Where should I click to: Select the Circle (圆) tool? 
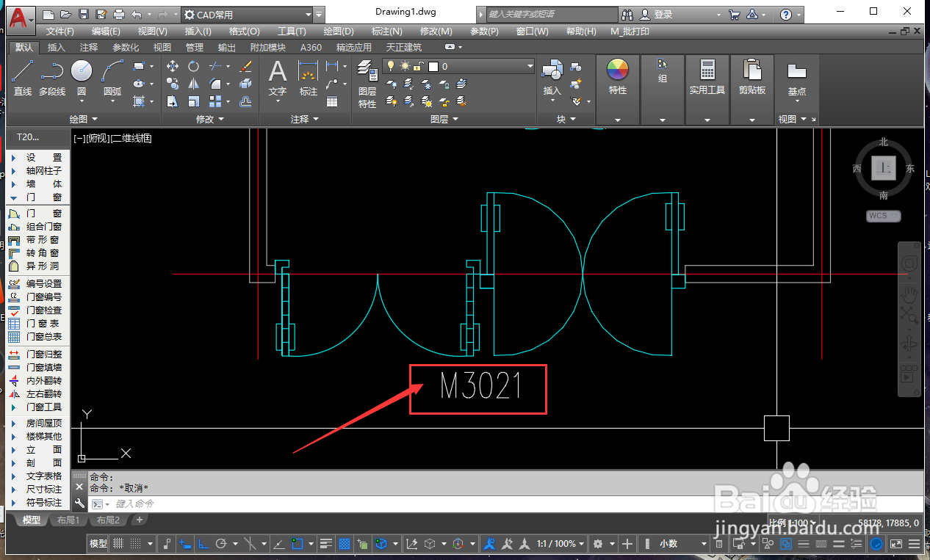[82, 79]
